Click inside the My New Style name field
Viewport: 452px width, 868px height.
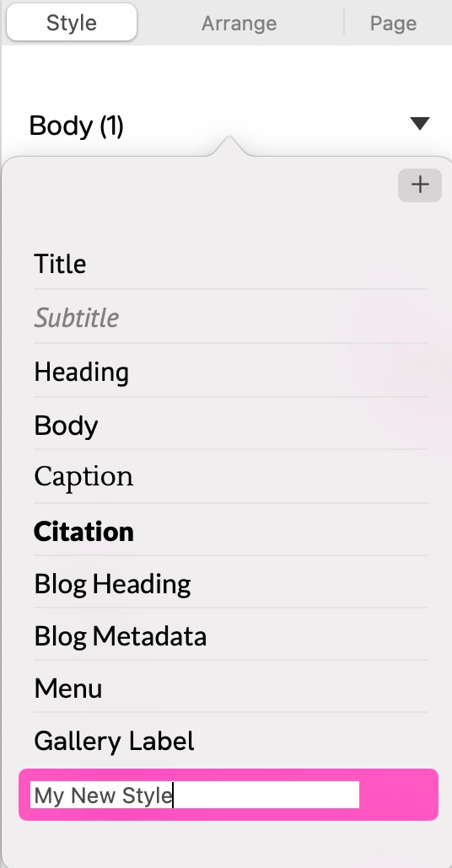[195, 795]
